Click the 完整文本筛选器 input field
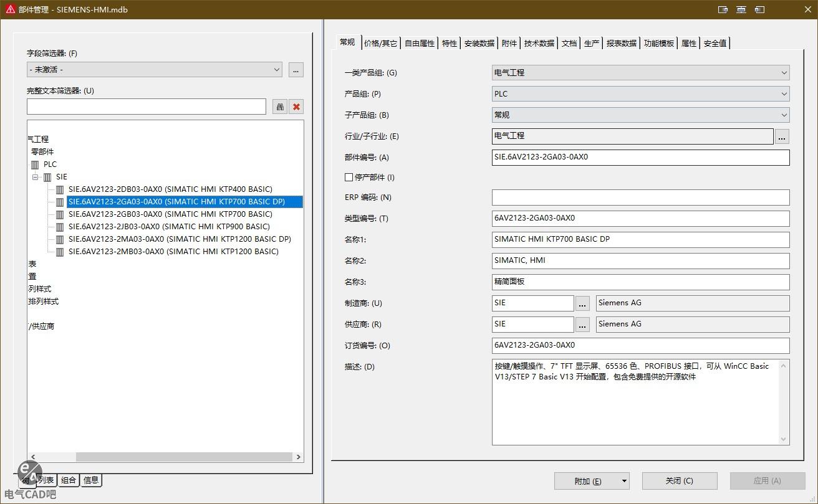Viewport: 818px width, 504px height. pos(147,107)
